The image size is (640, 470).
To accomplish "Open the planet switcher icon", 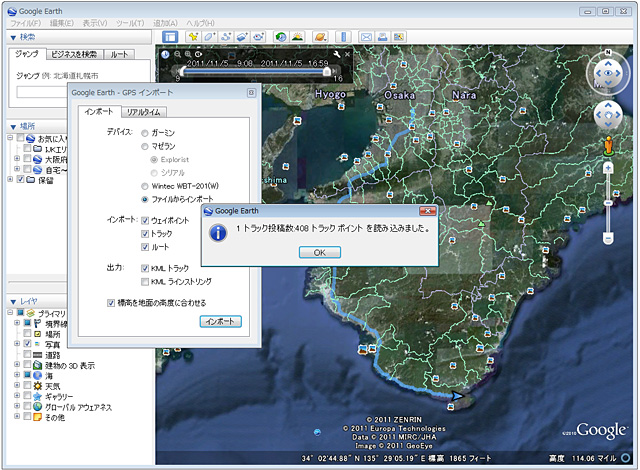I will 320,37.
